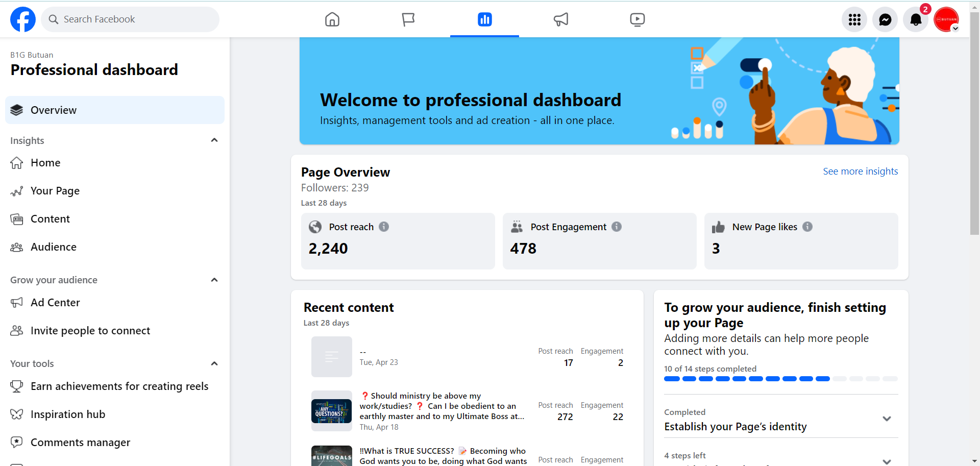Screen dimensions: 980x466
Task: Click the butterfly icon beside Inspiration hub
Action: (x=17, y=414)
